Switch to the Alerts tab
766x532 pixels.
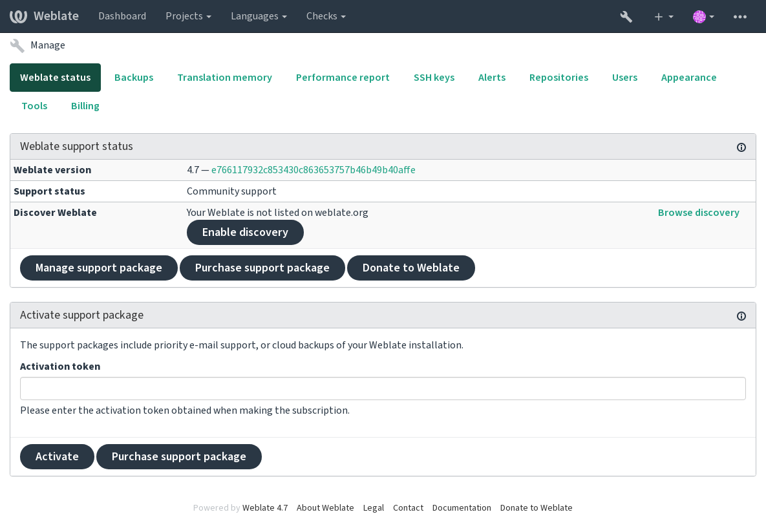coord(491,77)
